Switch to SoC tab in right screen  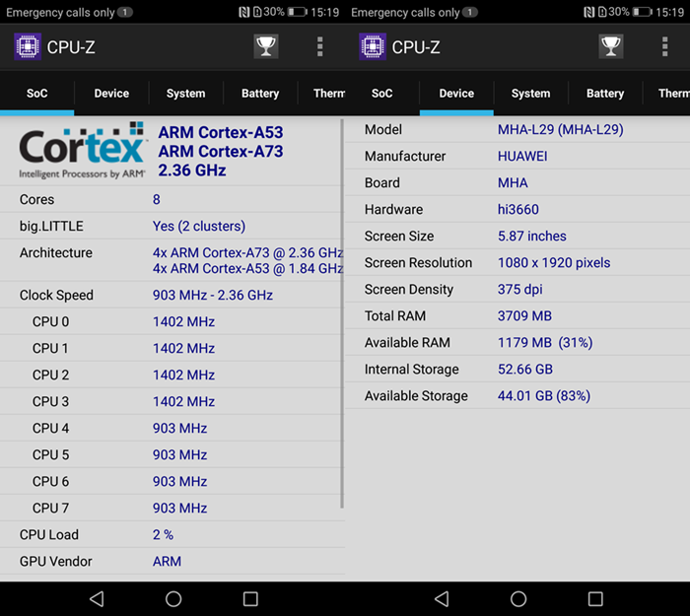382,94
